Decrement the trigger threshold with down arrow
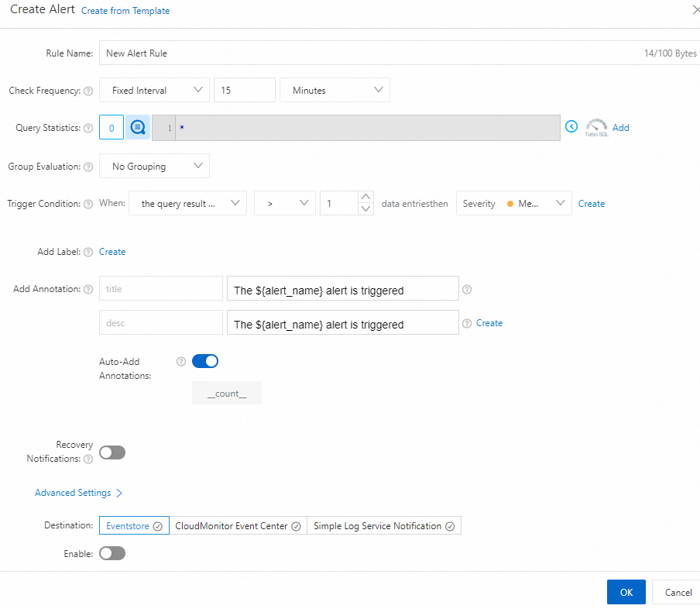Image resolution: width=700 pixels, height=609 pixels. pyautogui.click(x=365, y=208)
